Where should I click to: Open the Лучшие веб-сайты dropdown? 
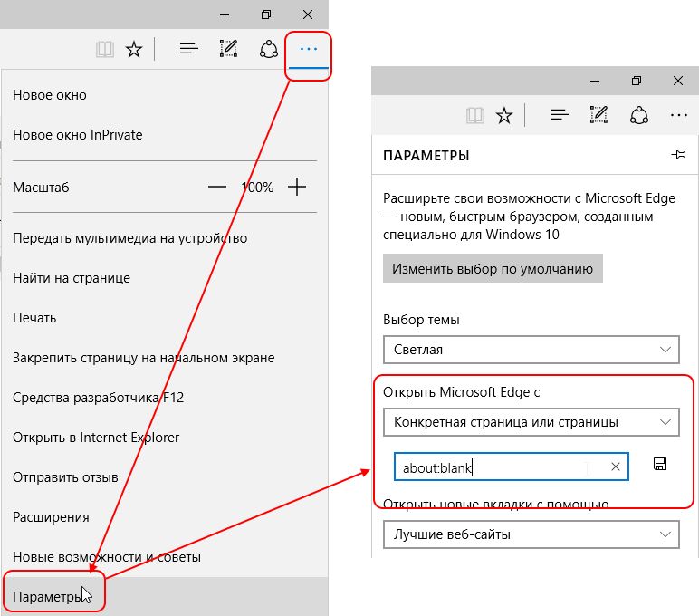[531, 534]
